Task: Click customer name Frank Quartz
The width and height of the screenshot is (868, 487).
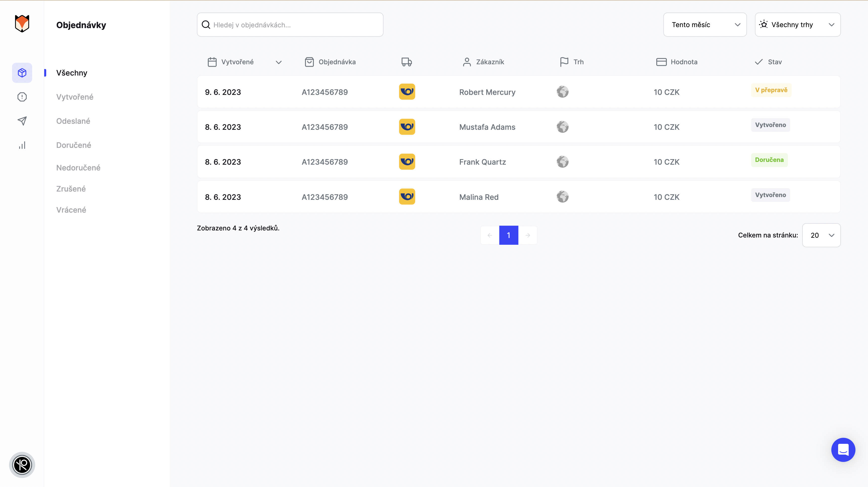Action: 482,162
